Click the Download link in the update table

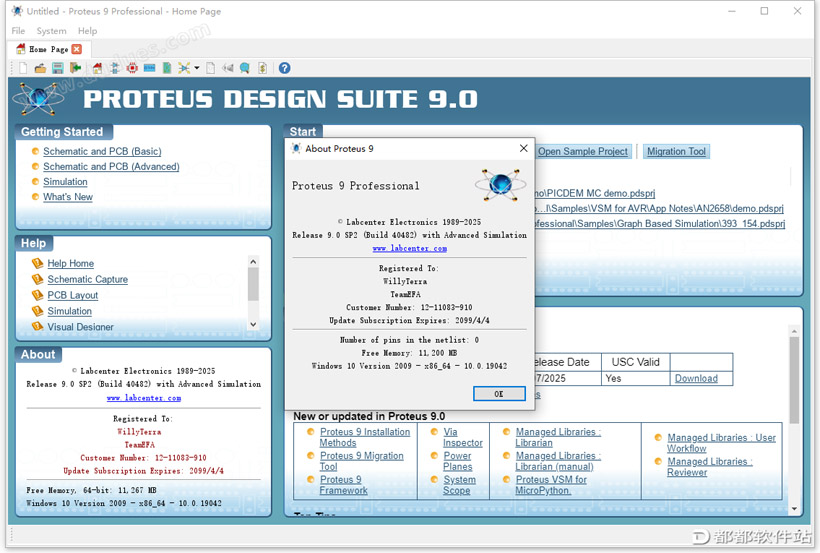696,378
